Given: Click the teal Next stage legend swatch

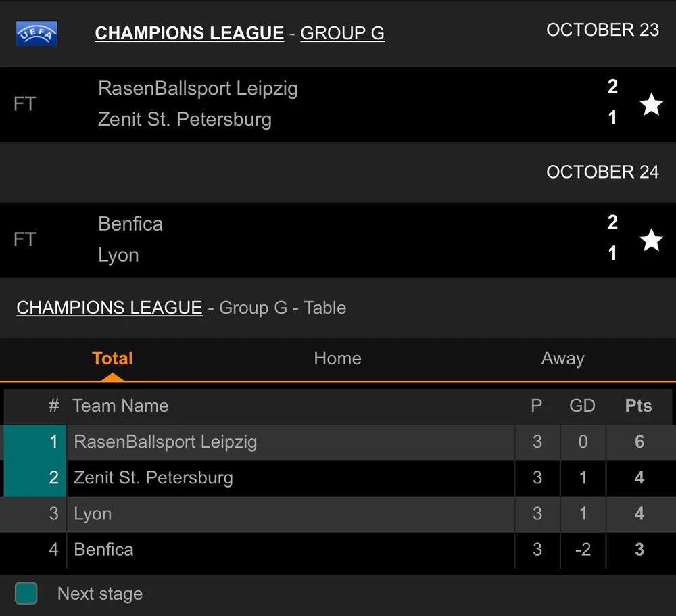Looking at the screenshot, I should click(26, 593).
